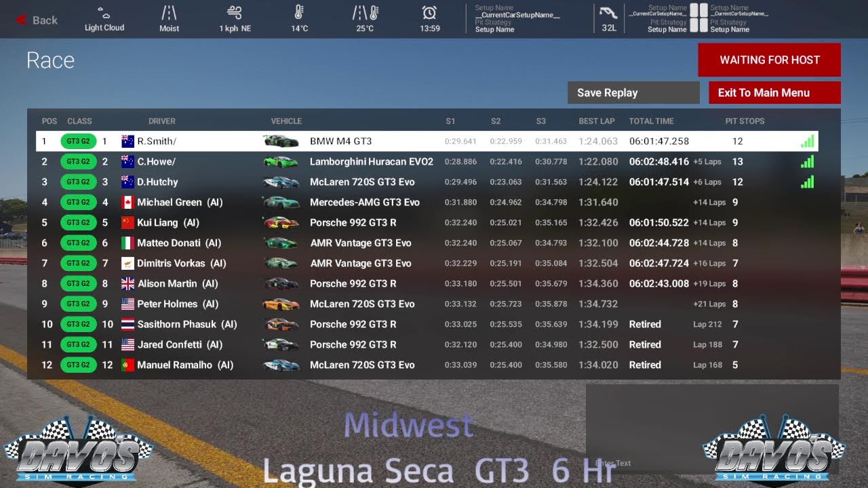Click the Lamborghini Huracan EVO2 car thumbnail

281,161
